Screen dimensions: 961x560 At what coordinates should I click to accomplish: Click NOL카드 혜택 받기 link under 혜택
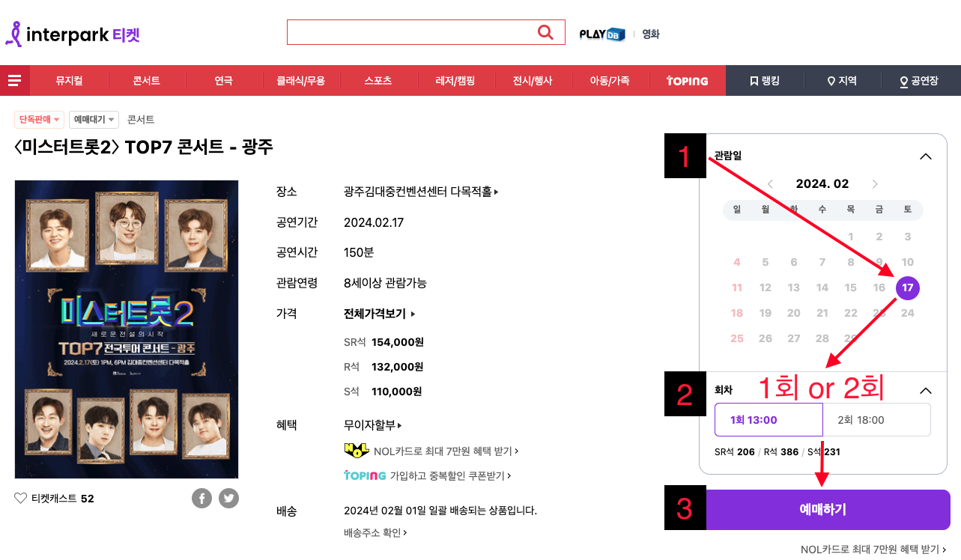(446, 451)
